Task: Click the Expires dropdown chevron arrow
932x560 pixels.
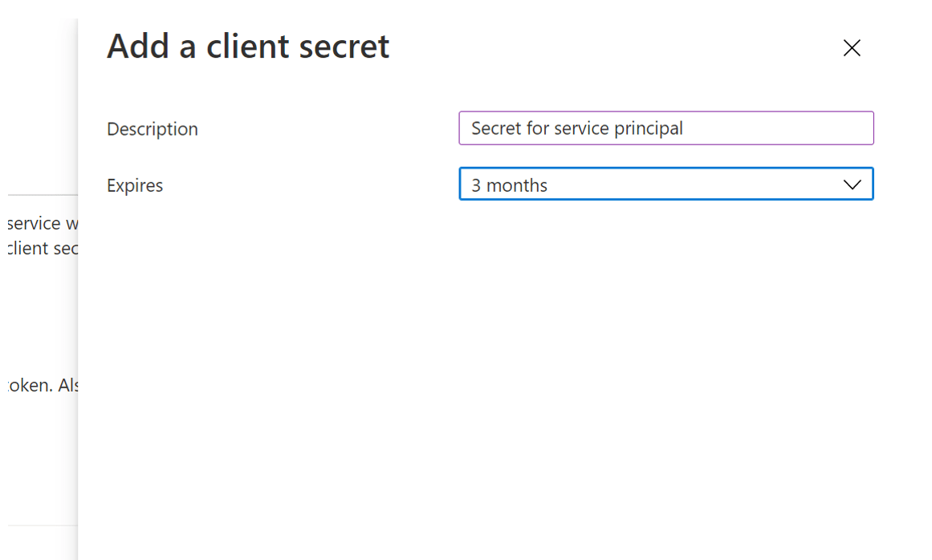Action: 853,184
